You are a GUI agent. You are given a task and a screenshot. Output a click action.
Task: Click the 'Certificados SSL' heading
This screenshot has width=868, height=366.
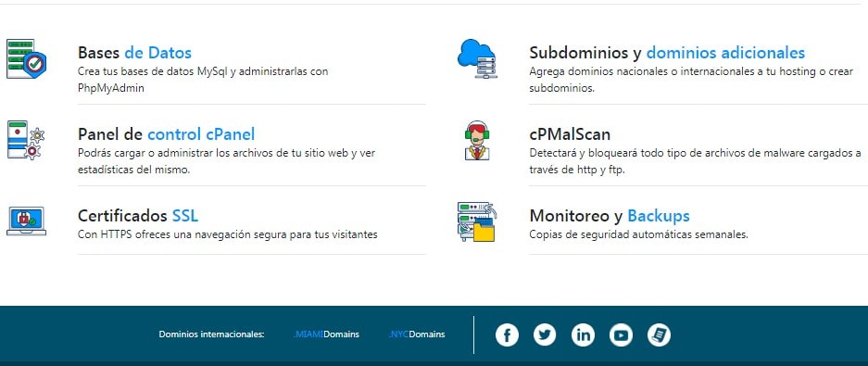pyautogui.click(x=138, y=215)
